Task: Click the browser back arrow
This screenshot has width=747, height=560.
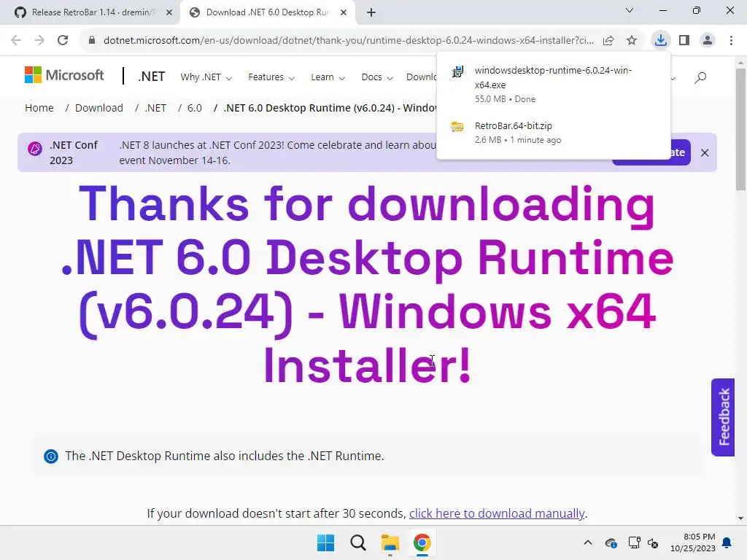Action: coord(16,40)
